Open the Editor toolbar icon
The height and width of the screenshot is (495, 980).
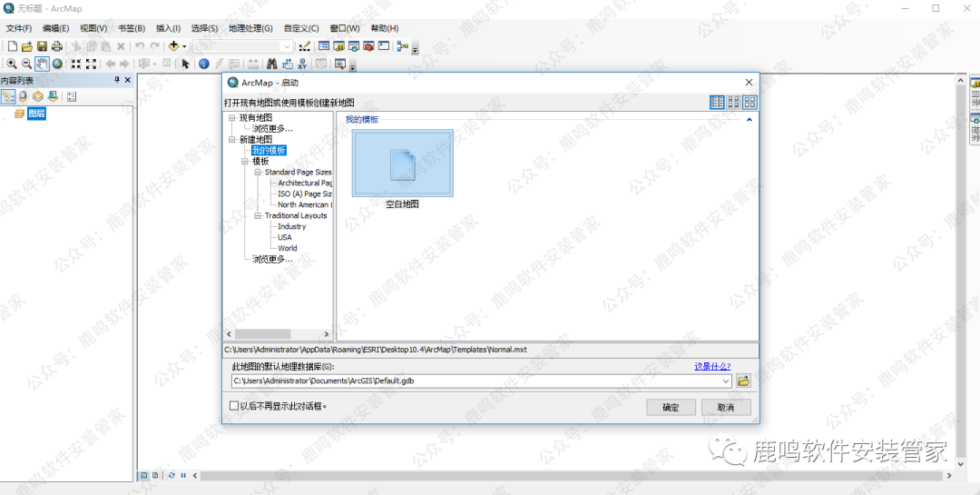(304, 46)
